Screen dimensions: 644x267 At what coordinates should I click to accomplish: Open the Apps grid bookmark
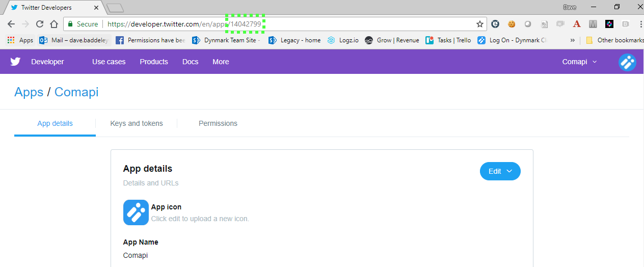click(x=20, y=40)
